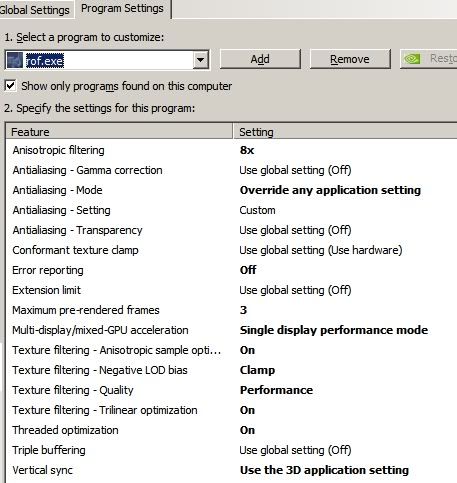Open Antialiasing - Gamma correction setting value

[x=295, y=170]
